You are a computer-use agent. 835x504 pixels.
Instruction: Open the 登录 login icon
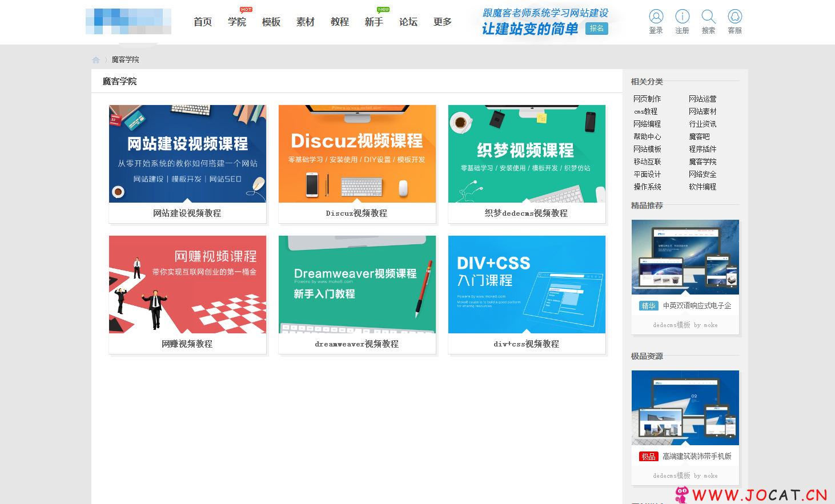click(x=656, y=17)
